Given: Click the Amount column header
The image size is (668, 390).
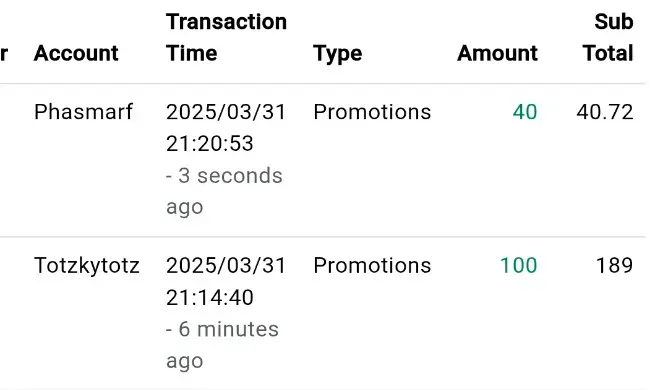Looking at the screenshot, I should (497, 53).
